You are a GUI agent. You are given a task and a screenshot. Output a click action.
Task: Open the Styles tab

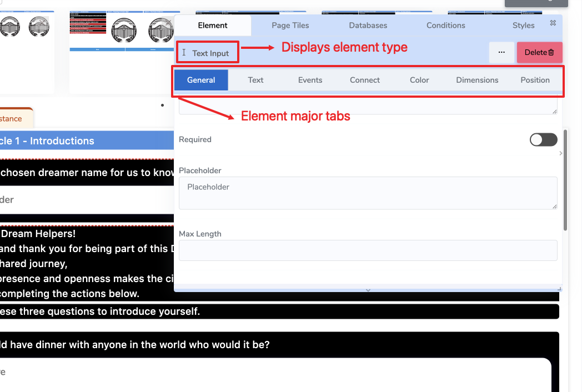(x=523, y=25)
